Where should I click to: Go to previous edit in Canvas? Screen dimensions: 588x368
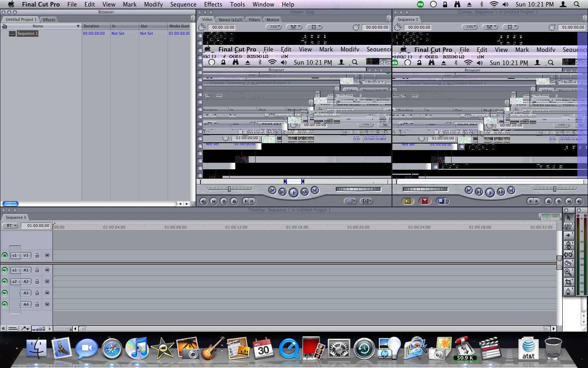[469, 190]
